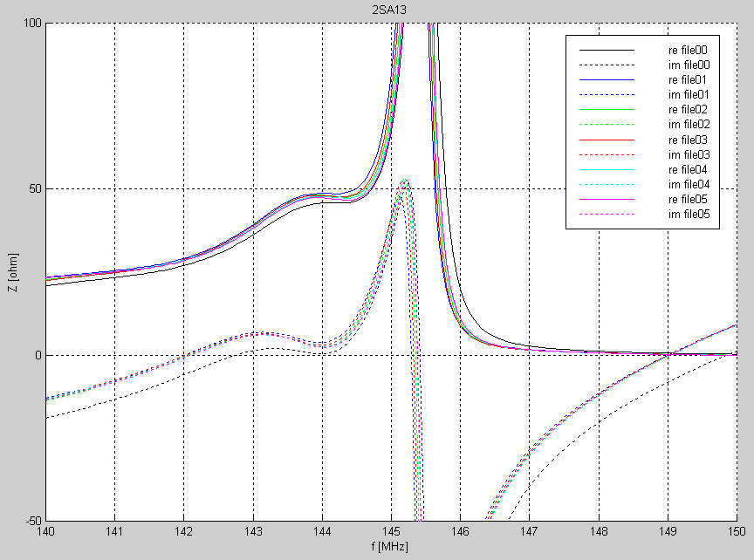Click the x-axis tick label 142
Image resolution: width=754 pixels, height=560 pixels.
coord(183,531)
